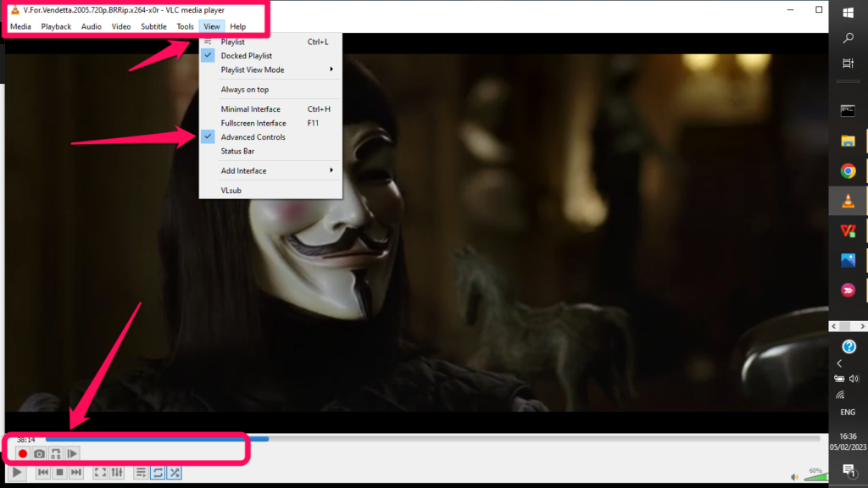Enable Fullscreen Interface
This screenshot has width=868, height=488.
(270, 123)
